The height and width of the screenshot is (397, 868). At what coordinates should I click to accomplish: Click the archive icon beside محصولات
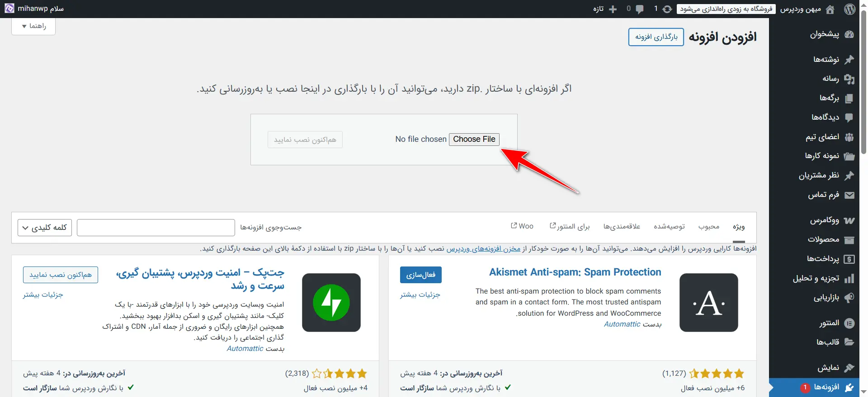coord(849,240)
